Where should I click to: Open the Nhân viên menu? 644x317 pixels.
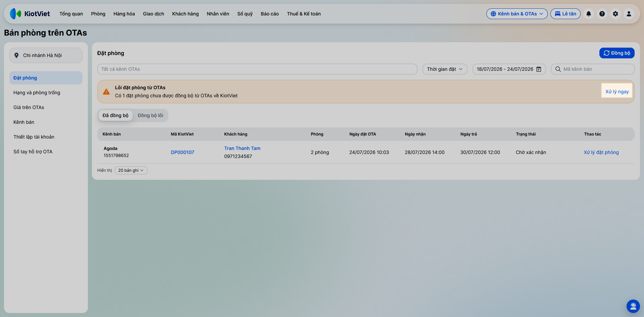pyautogui.click(x=218, y=14)
